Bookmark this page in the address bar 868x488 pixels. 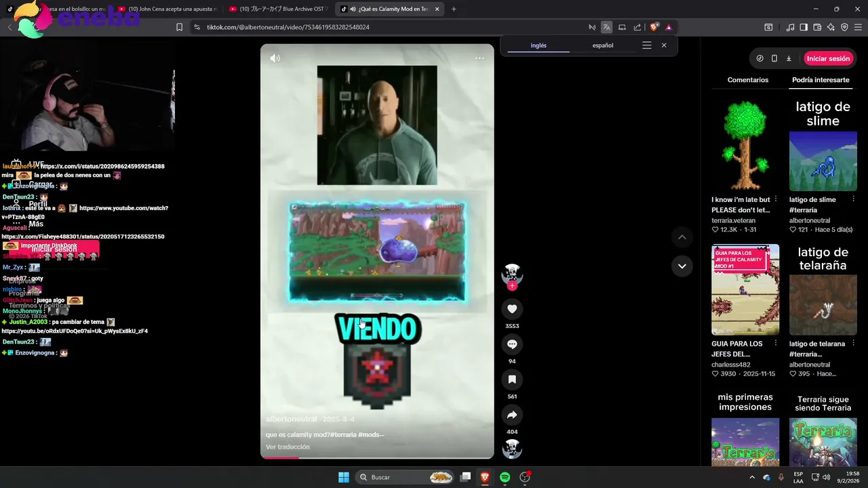tap(179, 27)
